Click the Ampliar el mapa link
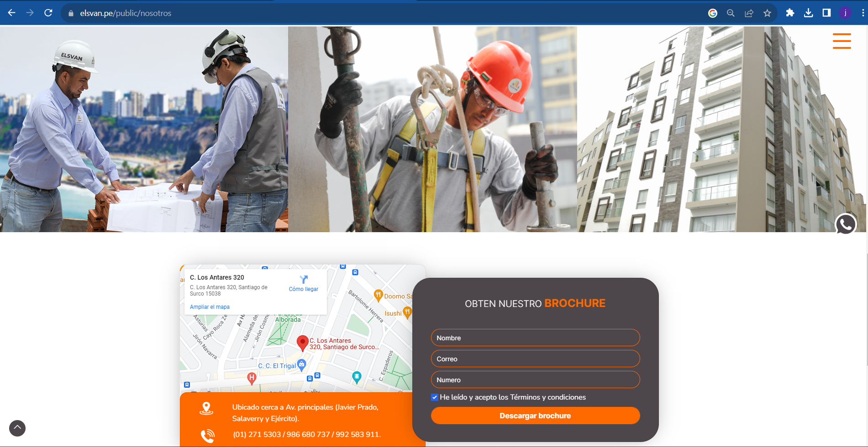Viewport: 868px width, 447px height. pyautogui.click(x=210, y=307)
